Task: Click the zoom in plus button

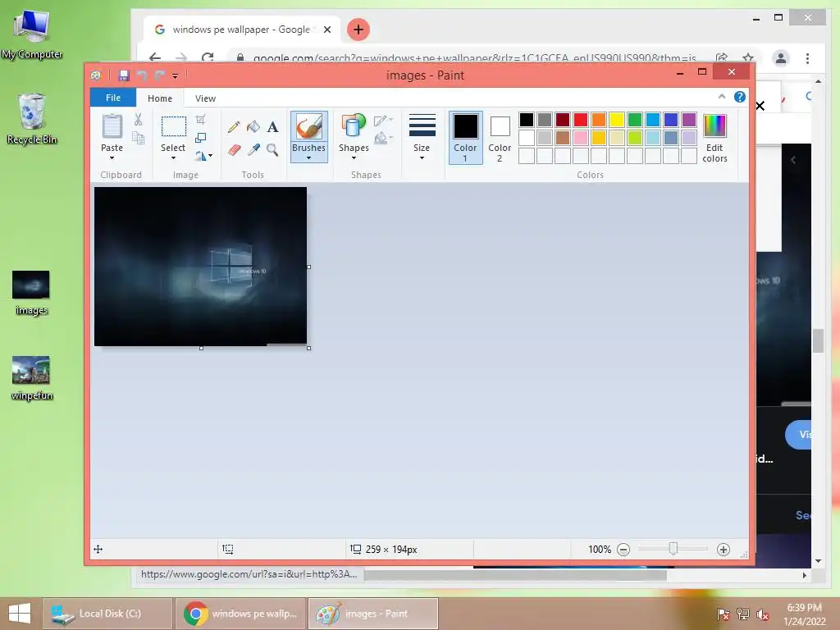Action: tap(724, 549)
